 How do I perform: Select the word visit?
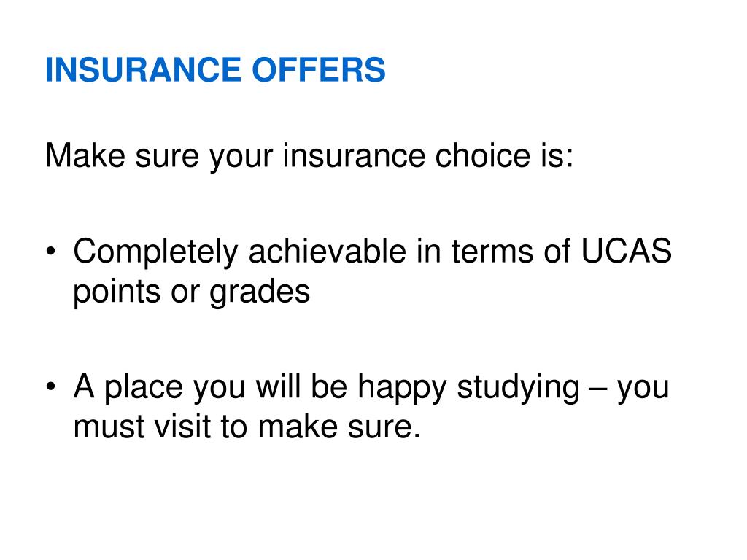tap(183, 426)
